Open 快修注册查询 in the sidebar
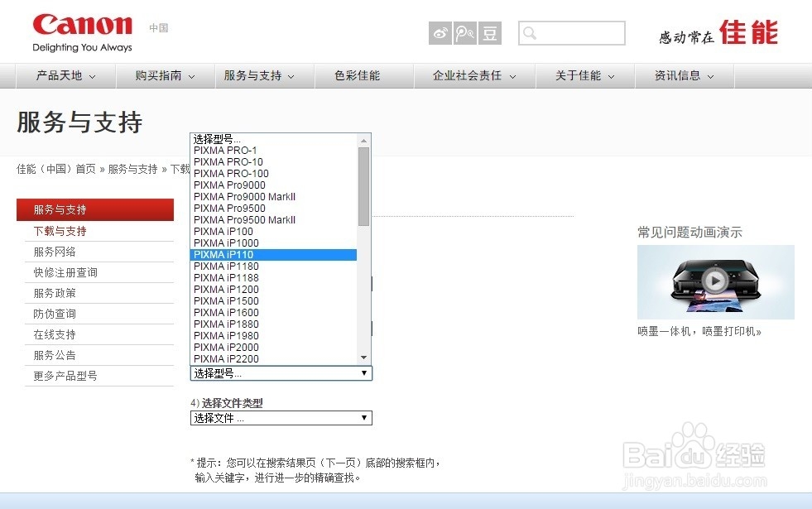Image resolution: width=812 pixels, height=509 pixels. [x=65, y=272]
